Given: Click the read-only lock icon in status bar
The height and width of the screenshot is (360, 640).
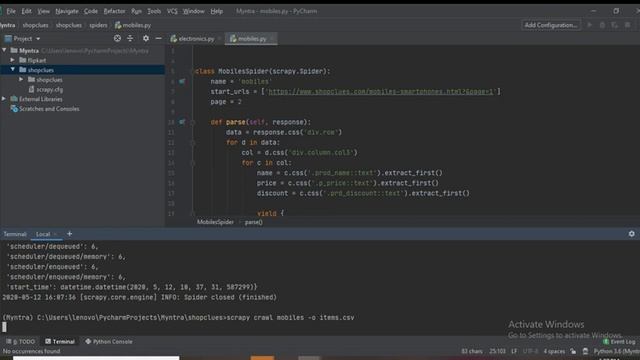Looking at the screenshot, I should pos(573,351).
